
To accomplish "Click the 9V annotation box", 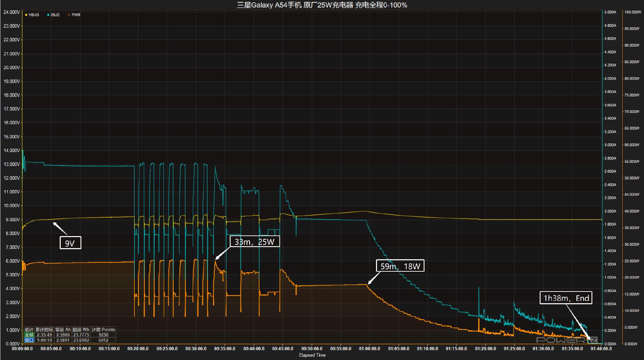I will (x=70, y=243).
